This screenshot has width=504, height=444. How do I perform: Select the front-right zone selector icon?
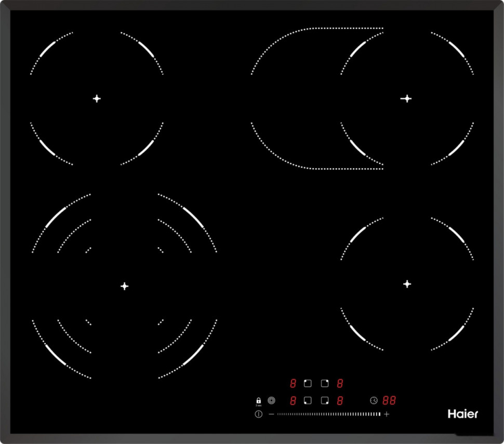pos(325,400)
